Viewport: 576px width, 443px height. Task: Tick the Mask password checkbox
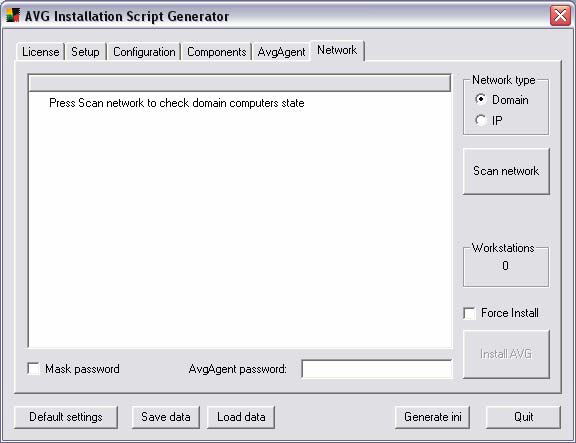[73, 368]
